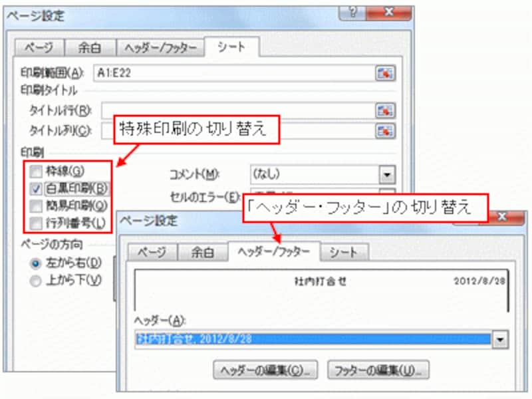Click range picker icon for タイトル列 field

(386, 131)
